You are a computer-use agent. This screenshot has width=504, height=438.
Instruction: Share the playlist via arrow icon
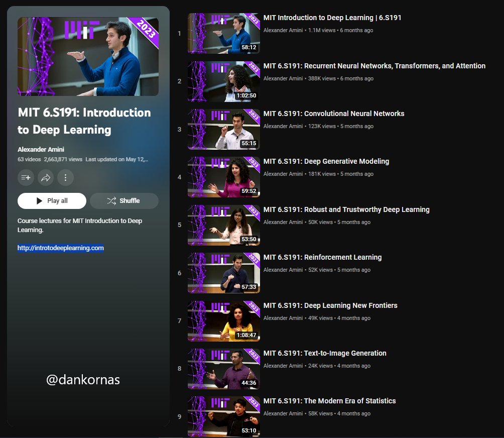coord(46,177)
